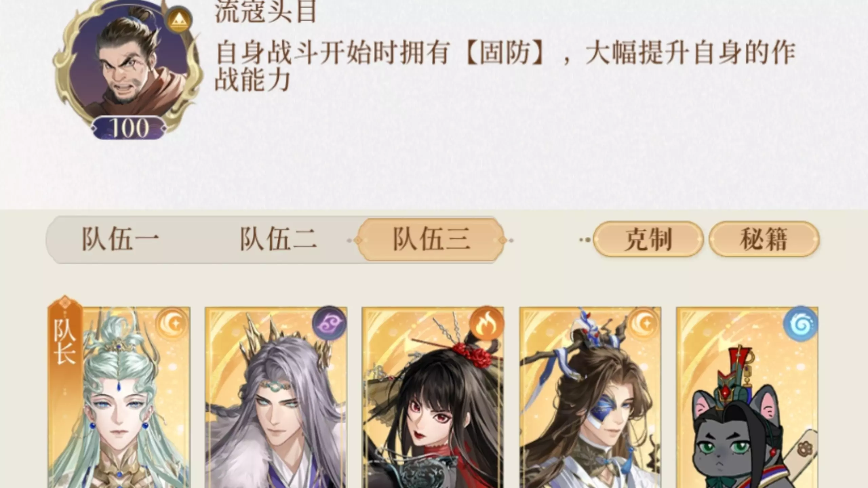Viewport: 868px width, 488px height.
Task: Switch to the 队伍一 tab
Action: coord(120,239)
